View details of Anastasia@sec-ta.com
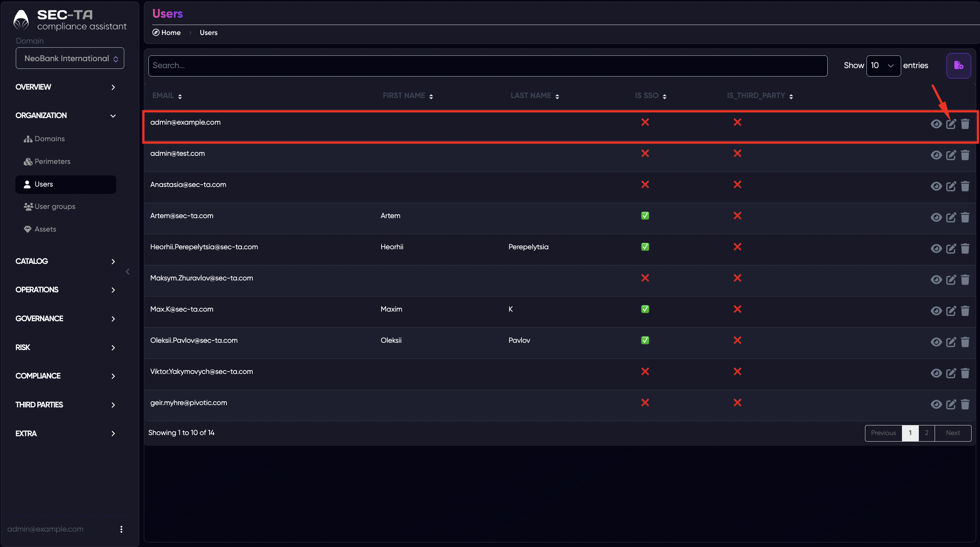Viewport: 980px width, 547px height. [936, 186]
